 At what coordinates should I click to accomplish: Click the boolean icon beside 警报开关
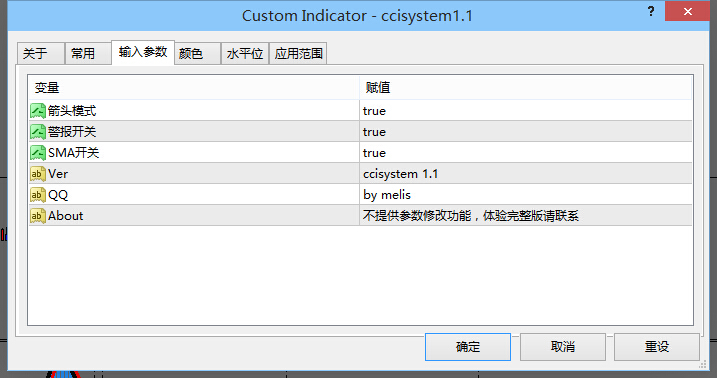(x=38, y=132)
